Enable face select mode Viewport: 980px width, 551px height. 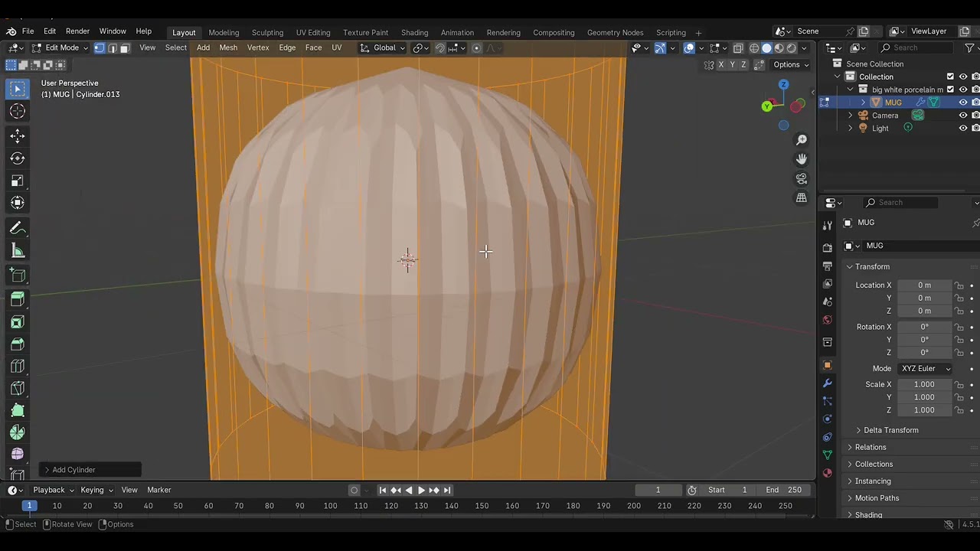[x=125, y=47]
